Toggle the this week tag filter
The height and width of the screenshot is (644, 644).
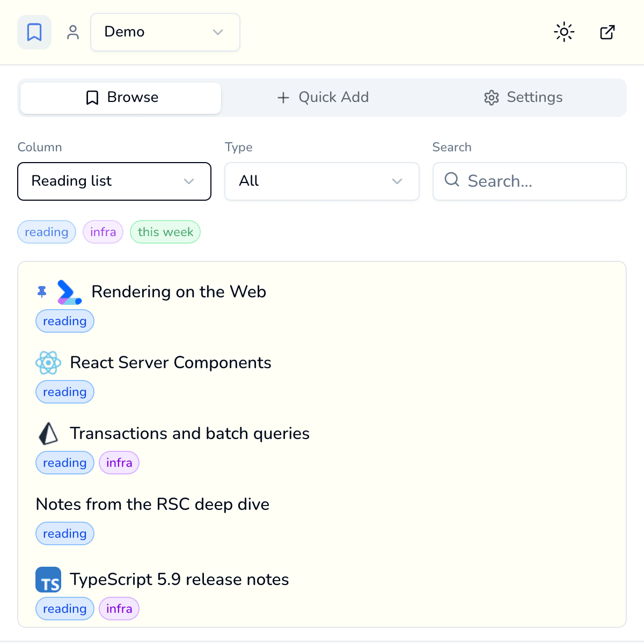tap(165, 232)
